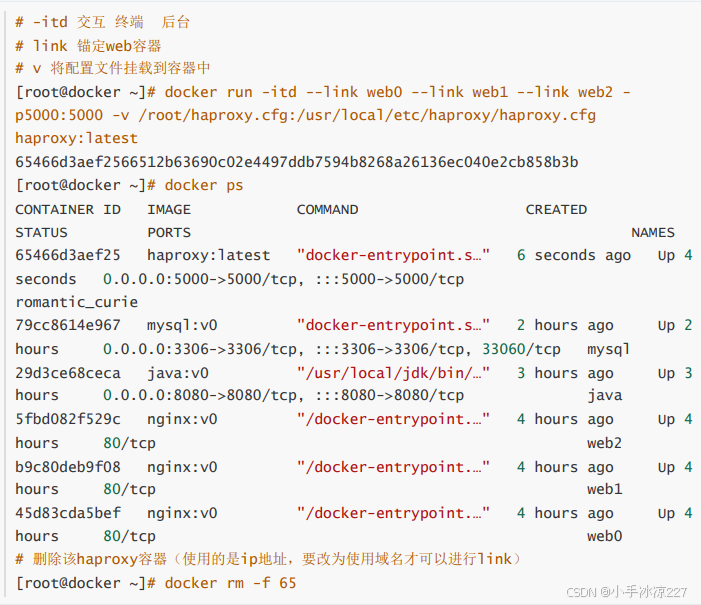Click container name "web2" in NAMES column
Screen dimensions: 701x605
(x=604, y=443)
